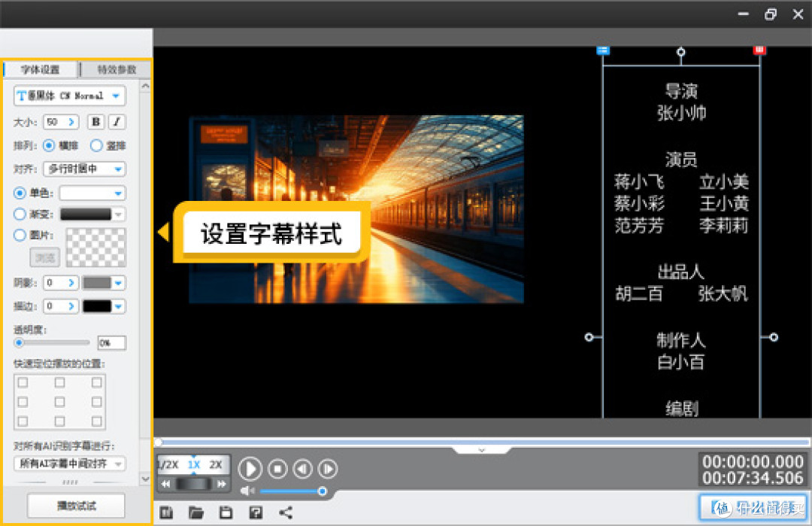
Task: Check the center subtitle position box
Action: [x=59, y=402]
